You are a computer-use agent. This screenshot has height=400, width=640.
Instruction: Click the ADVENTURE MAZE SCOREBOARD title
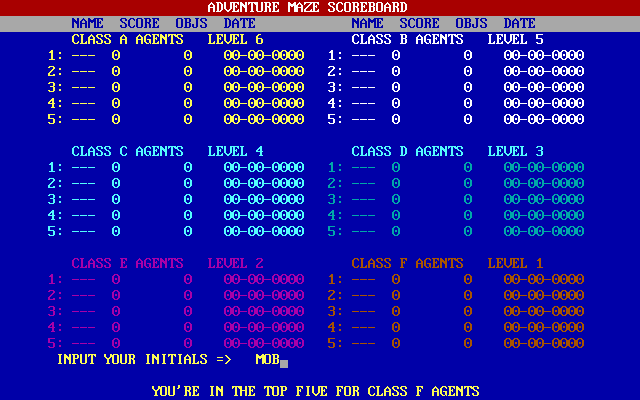click(307, 7)
